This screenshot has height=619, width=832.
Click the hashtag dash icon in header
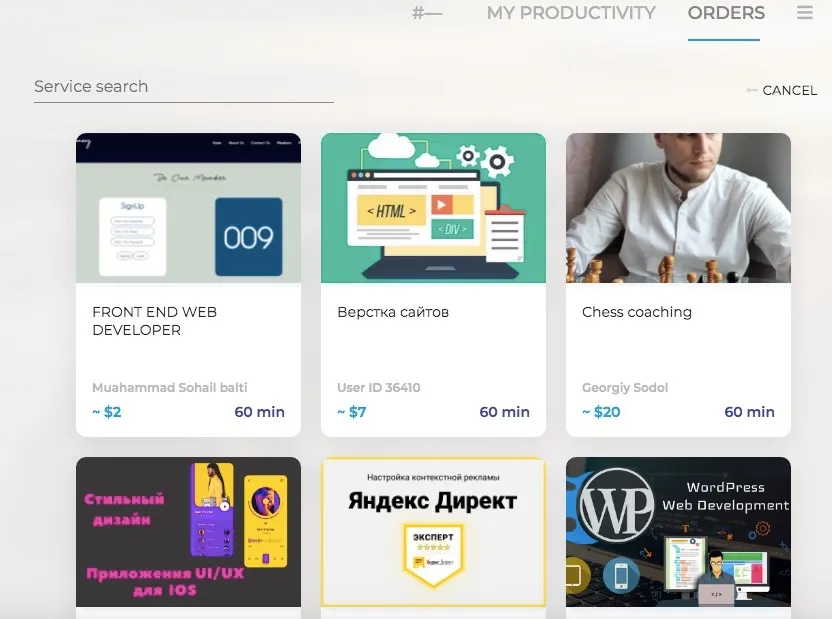427,13
